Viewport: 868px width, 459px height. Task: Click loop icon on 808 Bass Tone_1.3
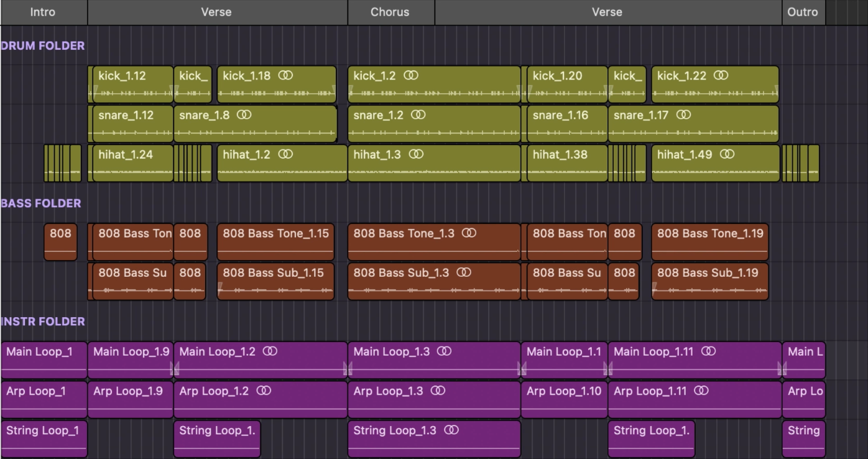tap(469, 233)
